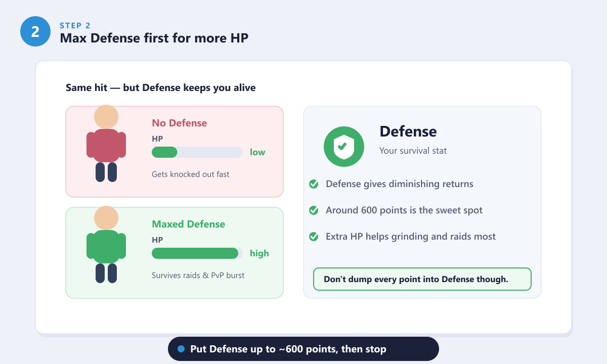Click the blue dot in the bottom banner

[x=181, y=349]
